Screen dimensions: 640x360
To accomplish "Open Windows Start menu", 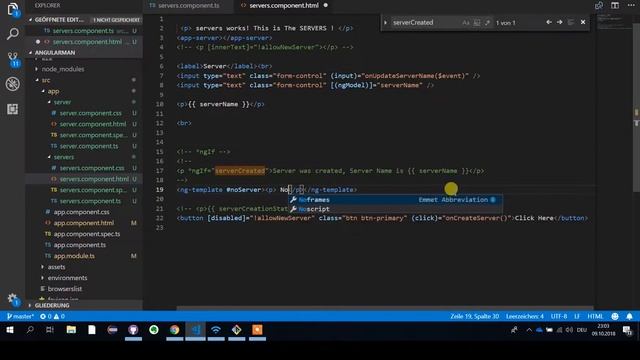I will point(10,330).
